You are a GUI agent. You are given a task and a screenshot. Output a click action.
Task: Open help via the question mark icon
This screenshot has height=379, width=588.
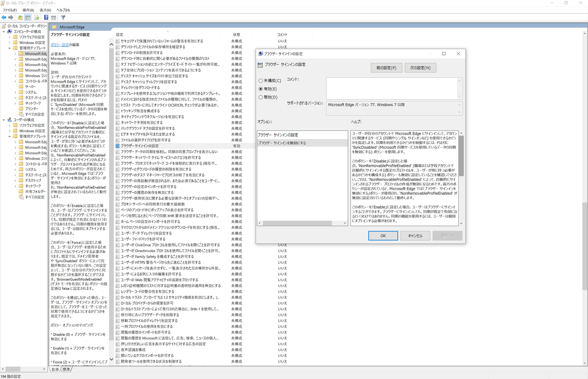pos(46,17)
